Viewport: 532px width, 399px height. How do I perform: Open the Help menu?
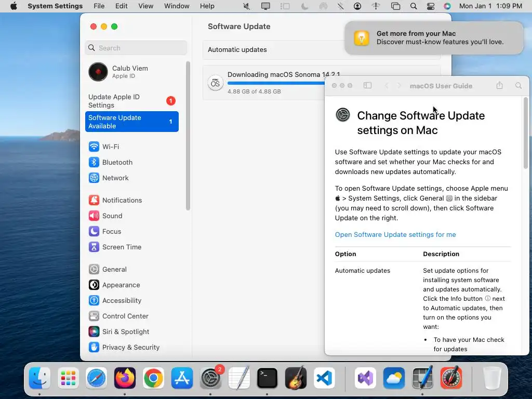(207, 6)
